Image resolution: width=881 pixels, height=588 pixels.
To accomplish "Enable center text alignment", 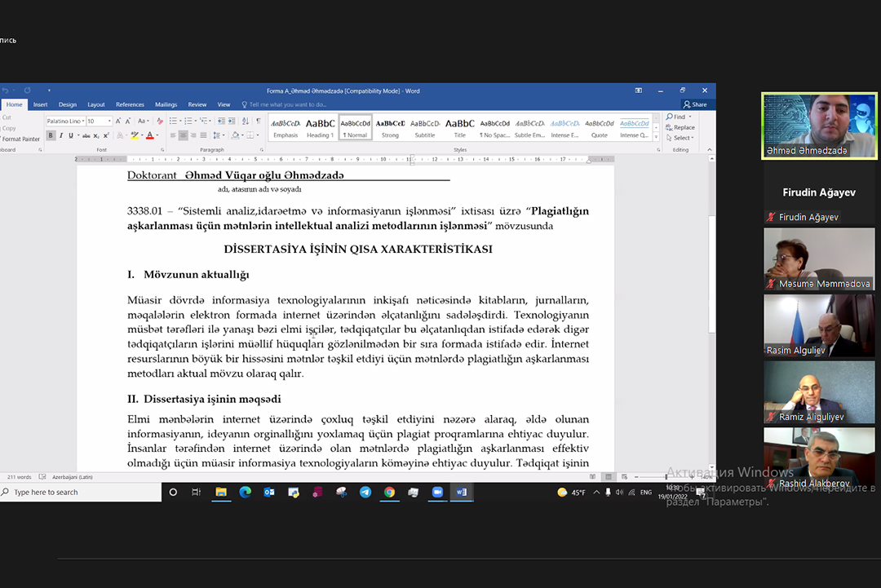I will pos(184,135).
